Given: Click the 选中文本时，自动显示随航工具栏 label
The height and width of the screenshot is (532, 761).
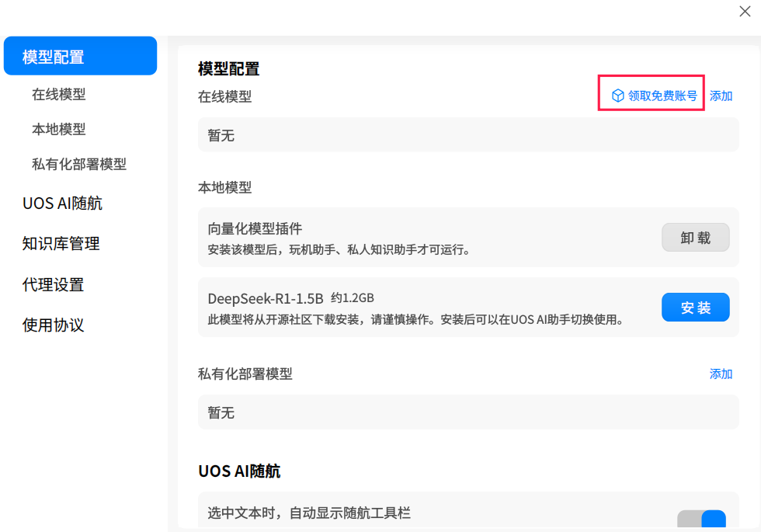Looking at the screenshot, I should (309, 513).
